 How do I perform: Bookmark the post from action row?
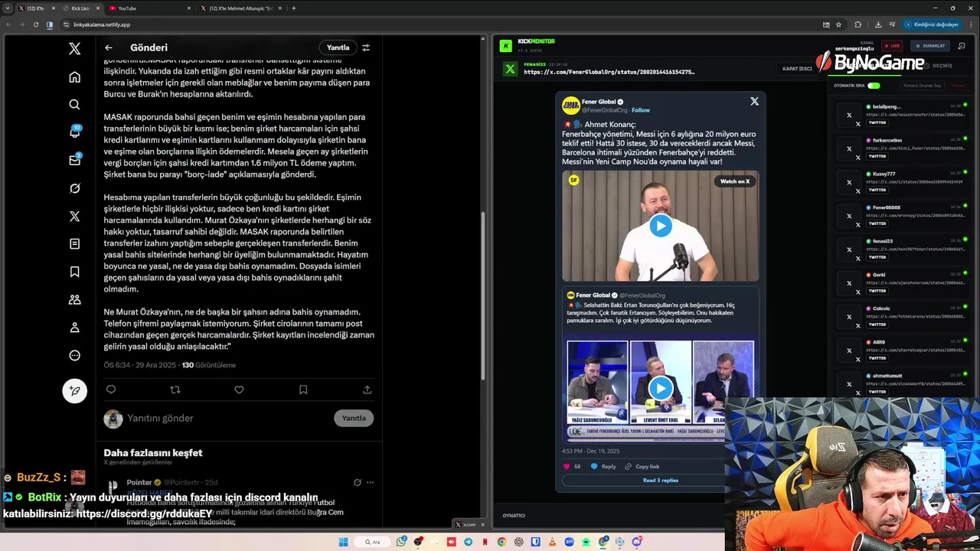pyautogui.click(x=303, y=390)
